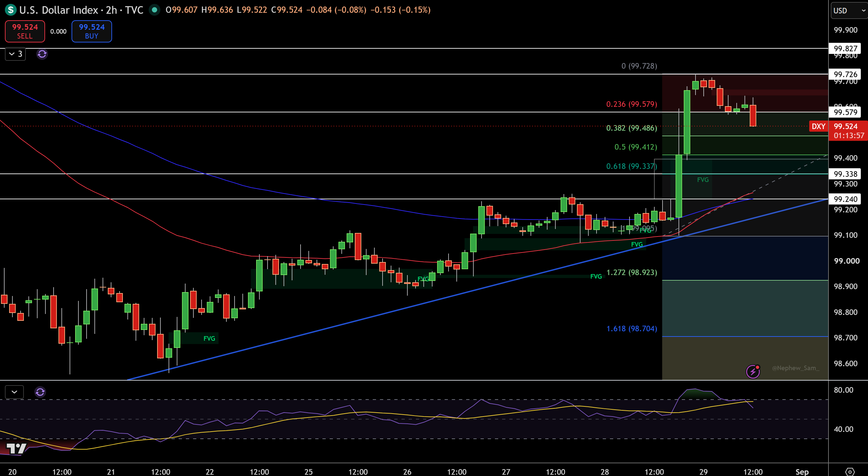Click the red 99.524 SELL button
The width and height of the screenshot is (868, 476).
tap(25, 31)
